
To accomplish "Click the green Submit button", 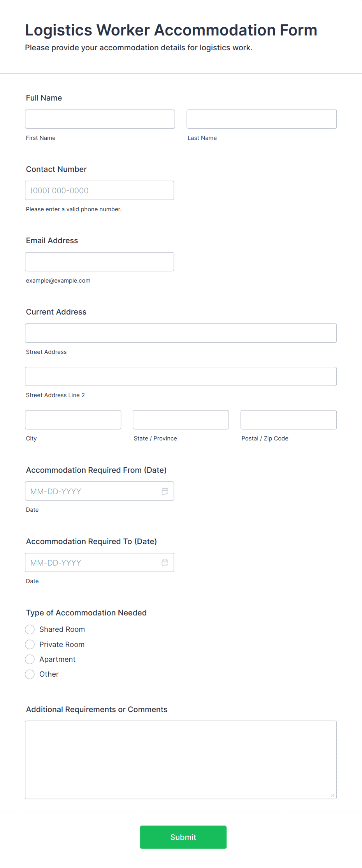I will pyautogui.click(x=183, y=837).
